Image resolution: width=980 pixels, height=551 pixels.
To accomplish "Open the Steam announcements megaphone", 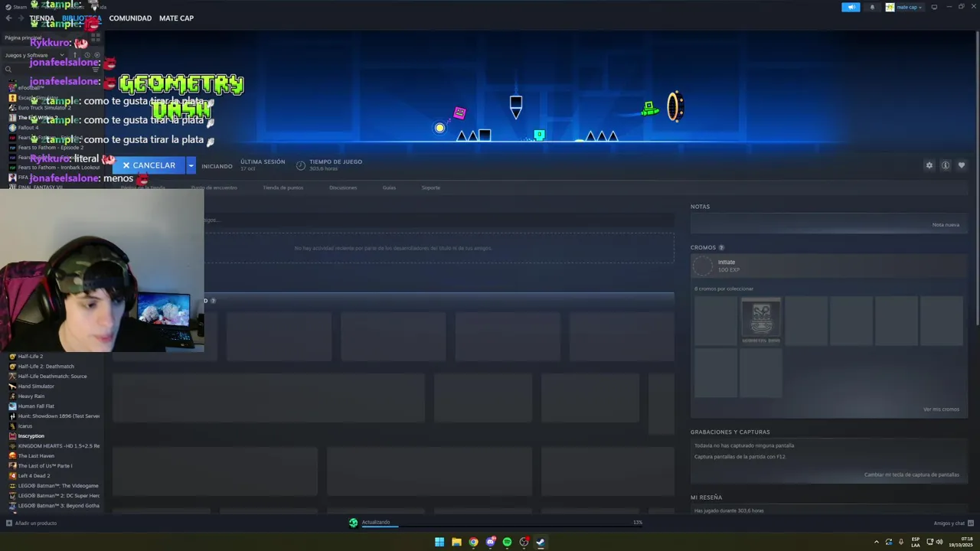I will click(x=851, y=7).
